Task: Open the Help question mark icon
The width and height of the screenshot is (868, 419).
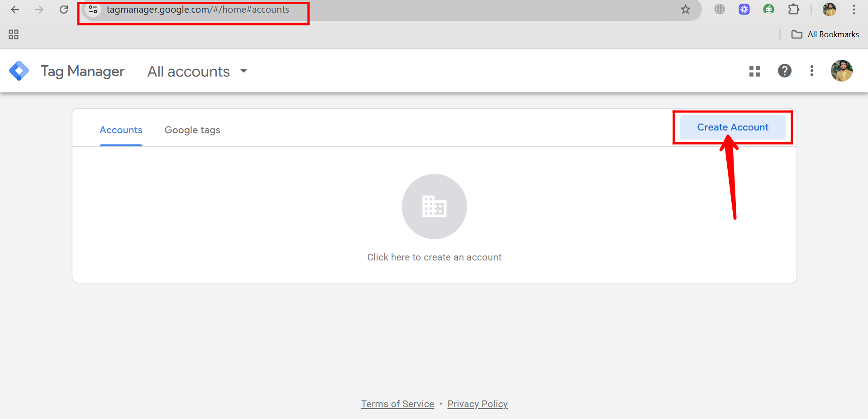Action: pyautogui.click(x=785, y=71)
